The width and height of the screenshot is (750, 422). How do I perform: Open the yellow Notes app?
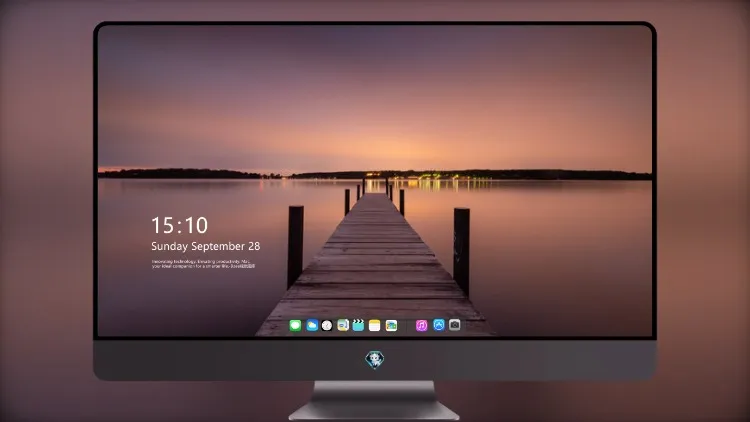coord(375,326)
